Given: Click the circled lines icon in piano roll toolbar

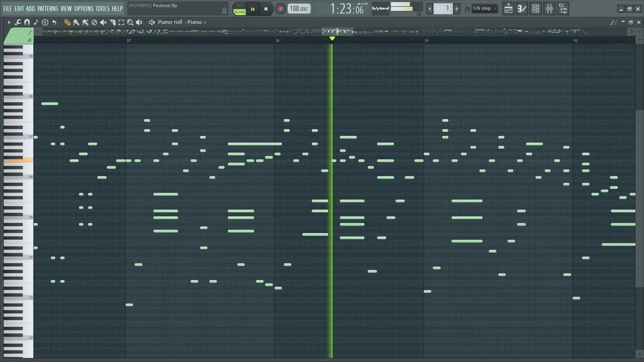Looking at the screenshot, I should pos(45,22).
